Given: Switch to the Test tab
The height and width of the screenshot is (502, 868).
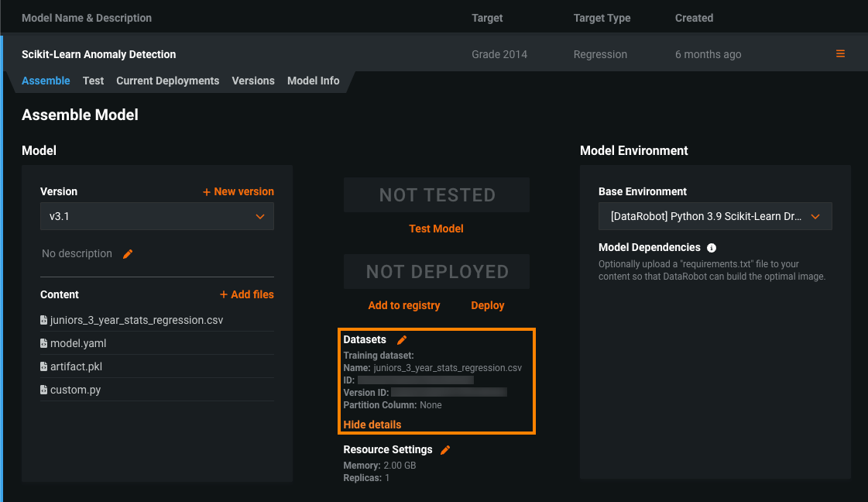Looking at the screenshot, I should click(x=93, y=81).
